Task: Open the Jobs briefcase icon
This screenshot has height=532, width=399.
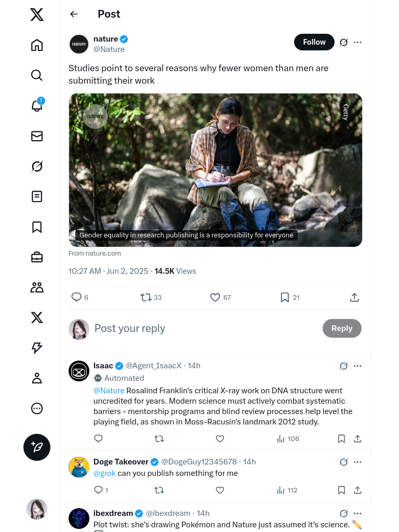Action: point(37,257)
